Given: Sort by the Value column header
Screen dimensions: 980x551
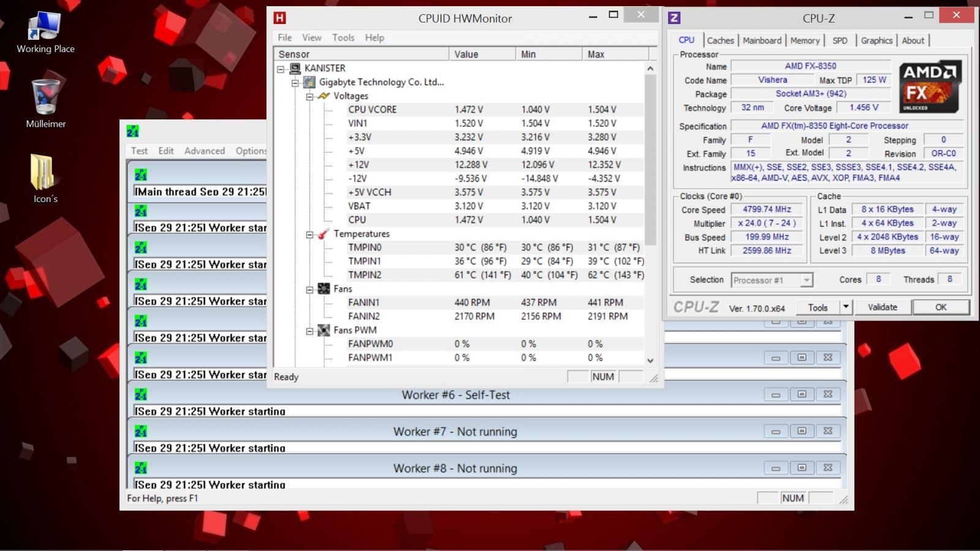Looking at the screenshot, I should pos(483,54).
